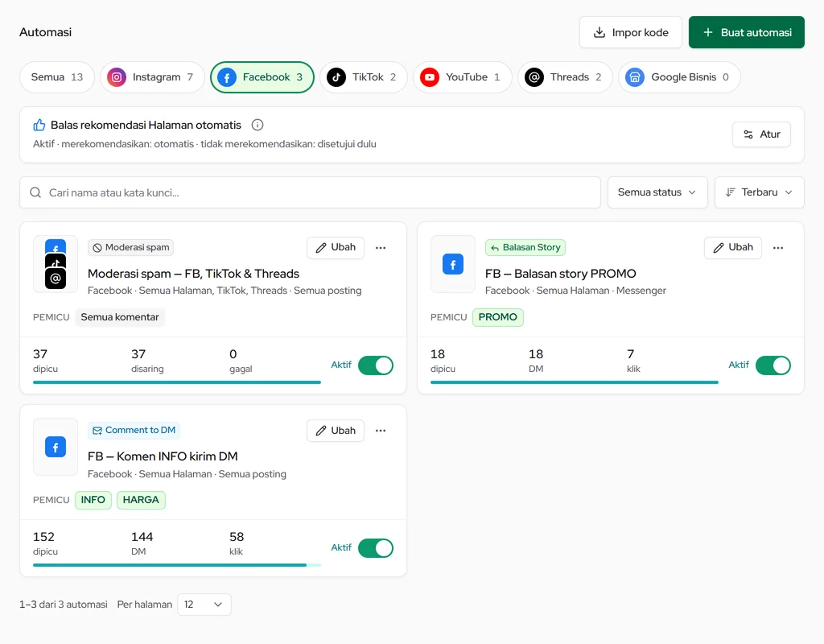Click Facebook icon thumbnail on Komen INFO card
Image resolution: width=824 pixels, height=644 pixels.
56,447
